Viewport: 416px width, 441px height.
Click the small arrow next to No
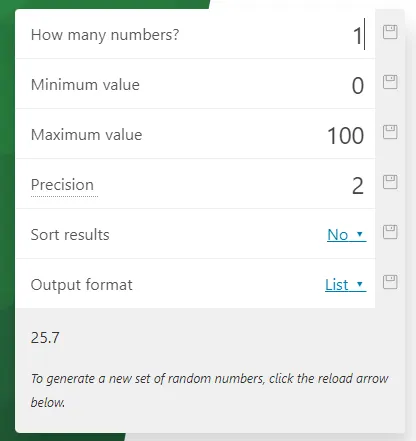[x=360, y=234]
